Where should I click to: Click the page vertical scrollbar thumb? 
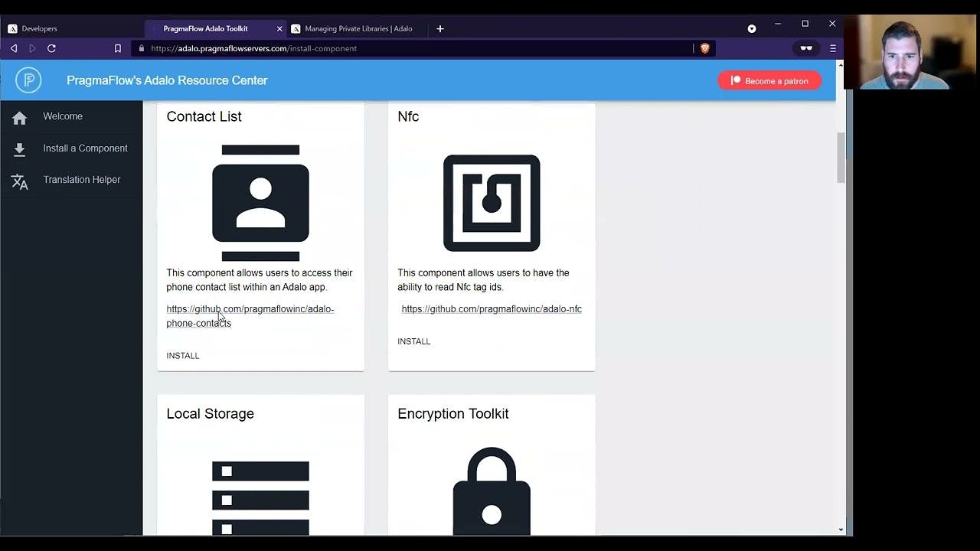coord(841,158)
